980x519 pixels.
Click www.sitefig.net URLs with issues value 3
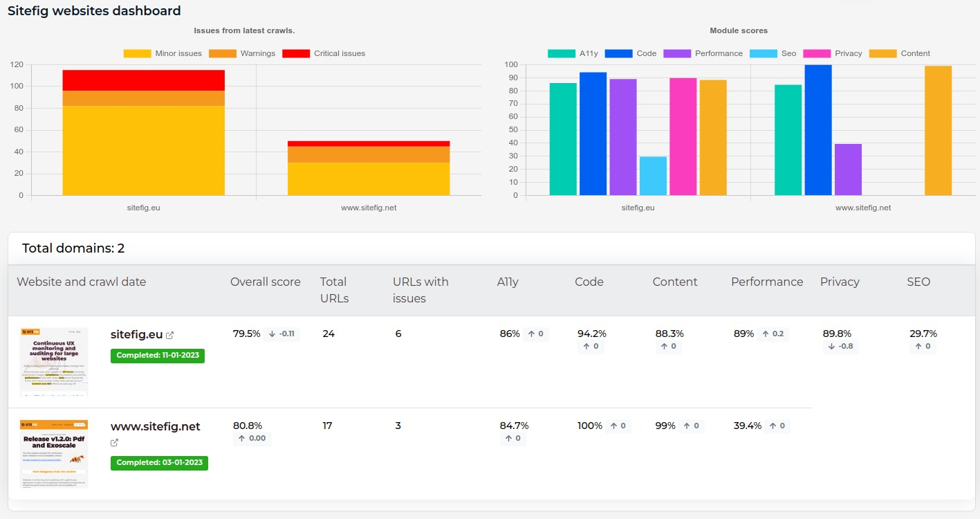[x=398, y=426]
